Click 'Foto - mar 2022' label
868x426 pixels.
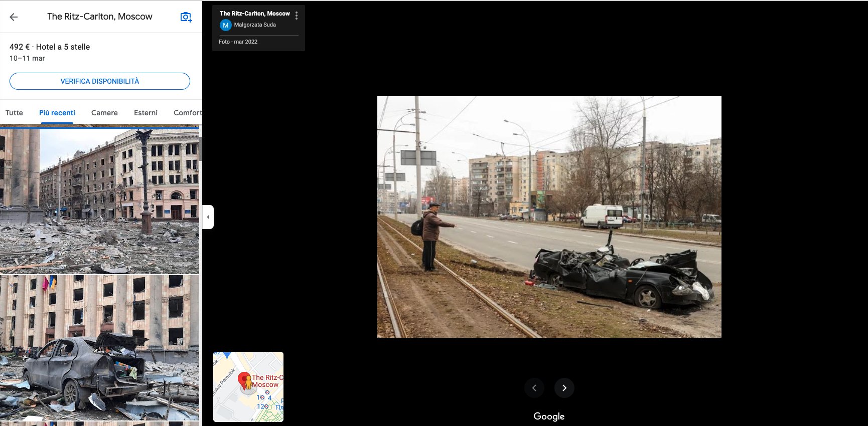point(238,42)
